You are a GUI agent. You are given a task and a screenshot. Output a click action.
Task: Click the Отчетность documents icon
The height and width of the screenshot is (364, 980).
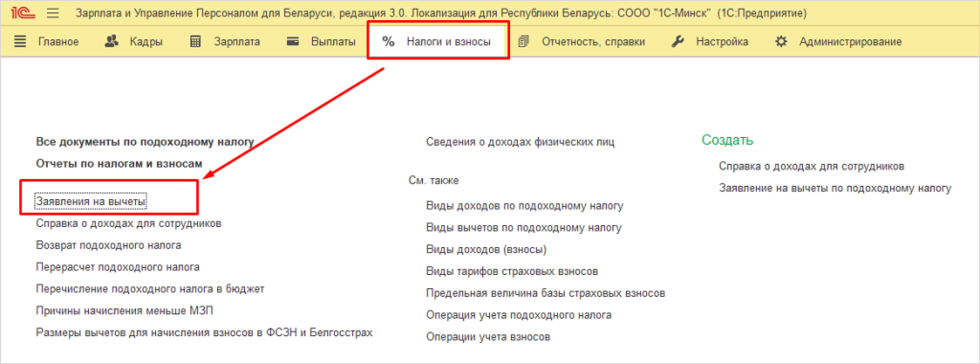click(523, 42)
